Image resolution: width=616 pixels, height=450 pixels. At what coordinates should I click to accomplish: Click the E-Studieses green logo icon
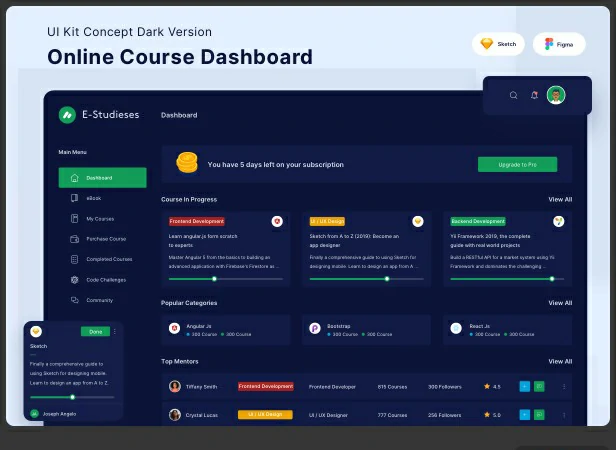[67, 115]
